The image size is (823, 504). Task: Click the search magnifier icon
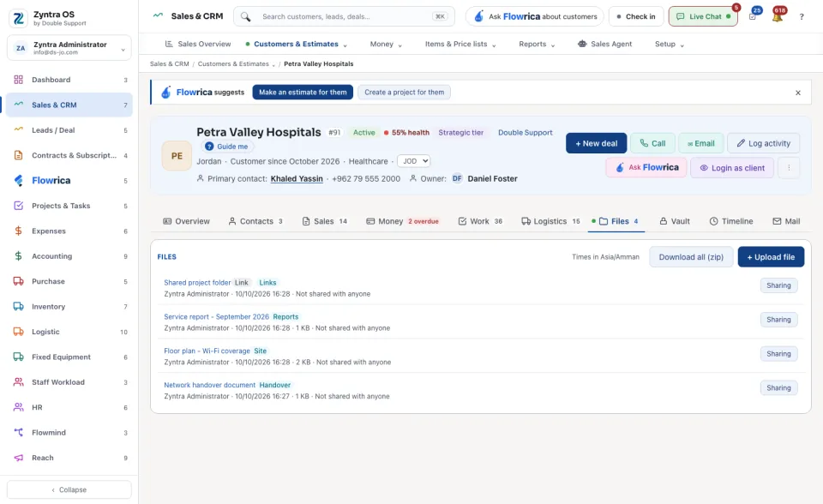point(246,17)
